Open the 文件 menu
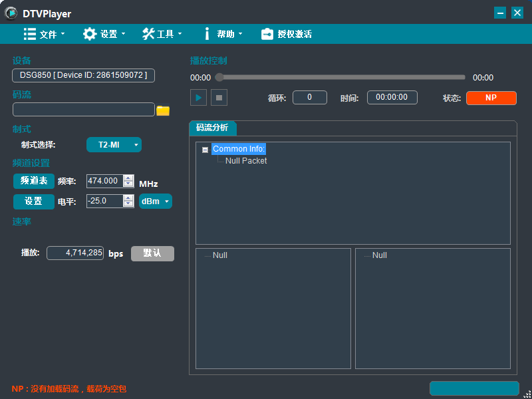Screen dimensions: 532x399 [x=44, y=34]
